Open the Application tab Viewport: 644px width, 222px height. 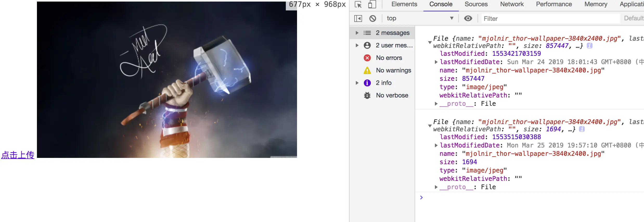tap(632, 4)
